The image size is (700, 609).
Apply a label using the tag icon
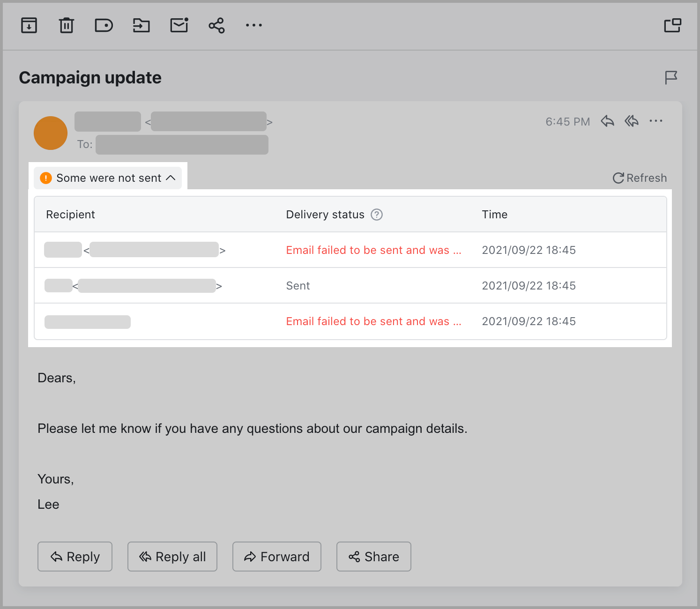coord(104,26)
